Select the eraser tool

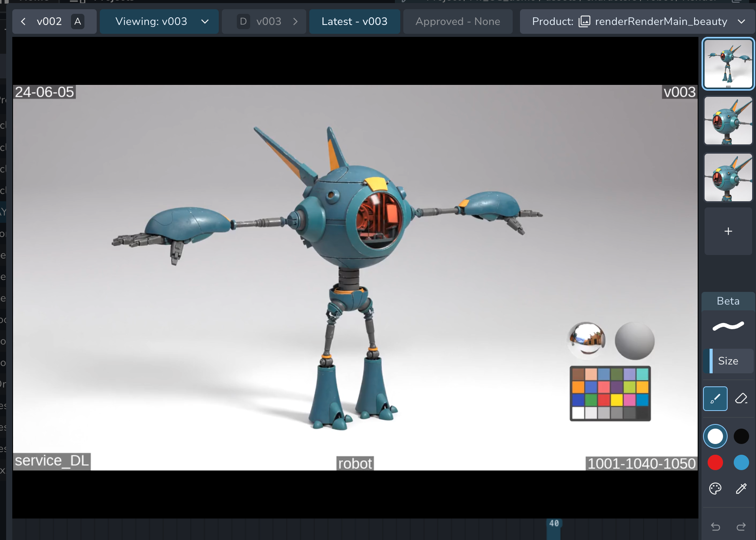pos(741,399)
